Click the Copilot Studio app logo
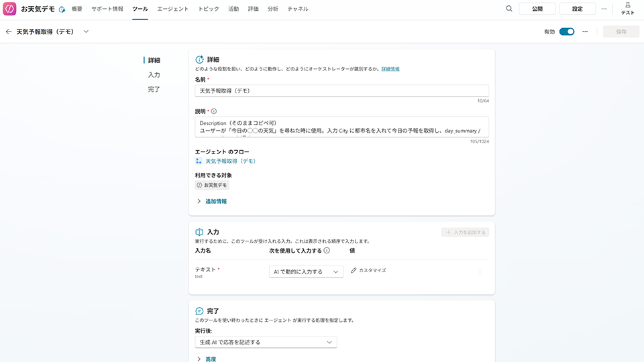The image size is (644, 362). pyautogui.click(x=9, y=9)
